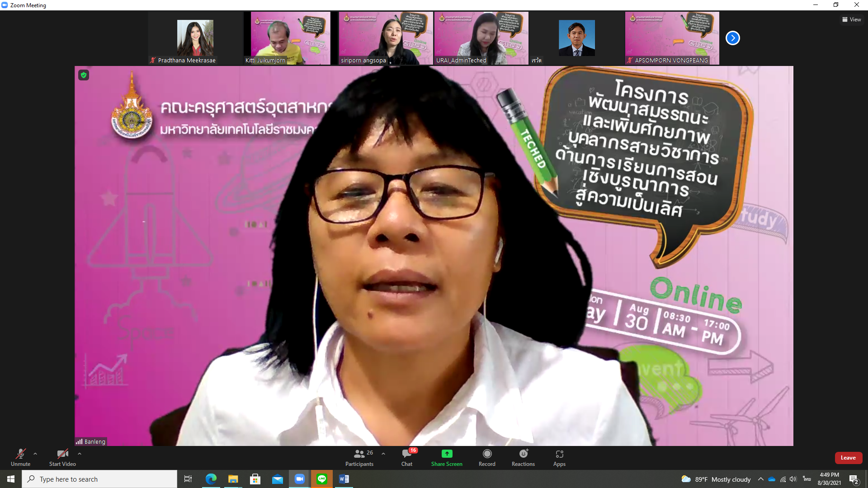Viewport: 868px width, 488px height.
Task: Open the Participants panel
Action: pos(360,457)
